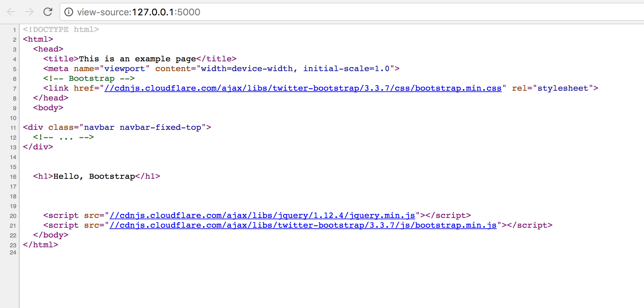Click the opening head tag
The width and height of the screenshot is (644, 308).
48,49
